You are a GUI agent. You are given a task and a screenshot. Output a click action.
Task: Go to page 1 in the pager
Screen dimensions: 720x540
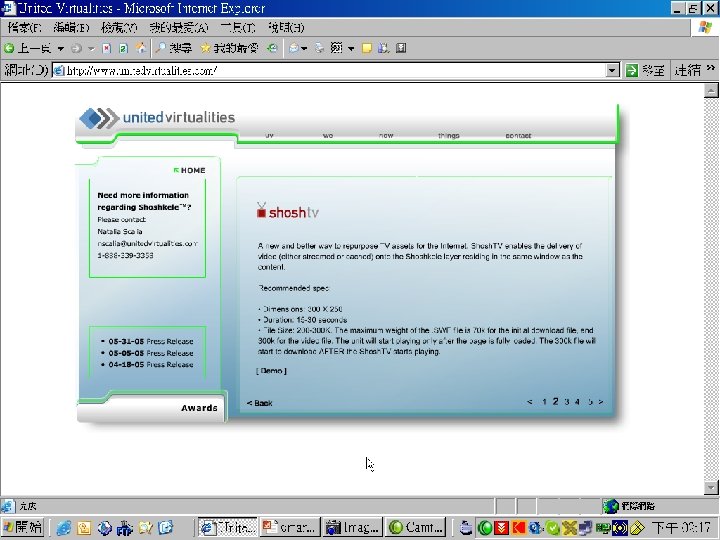tap(544, 402)
